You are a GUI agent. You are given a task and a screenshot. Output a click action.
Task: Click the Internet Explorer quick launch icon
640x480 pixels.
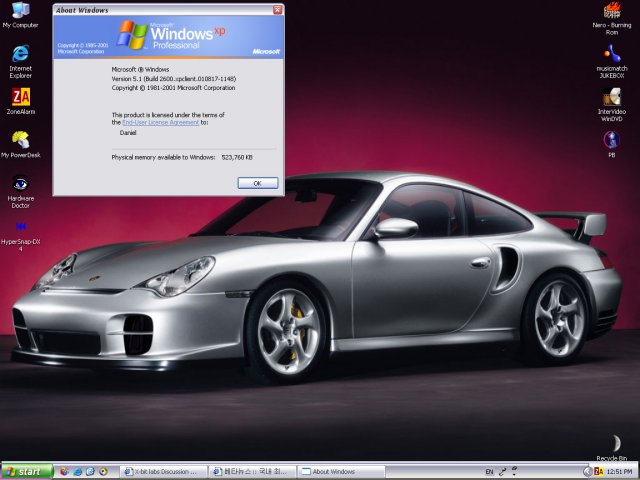pos(77,471)
